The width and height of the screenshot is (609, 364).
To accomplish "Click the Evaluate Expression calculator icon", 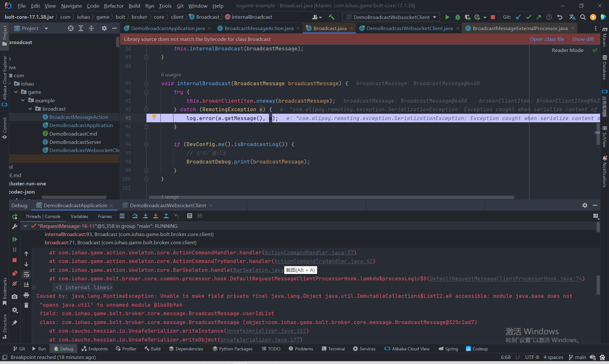I will click(x=190, y=216).
